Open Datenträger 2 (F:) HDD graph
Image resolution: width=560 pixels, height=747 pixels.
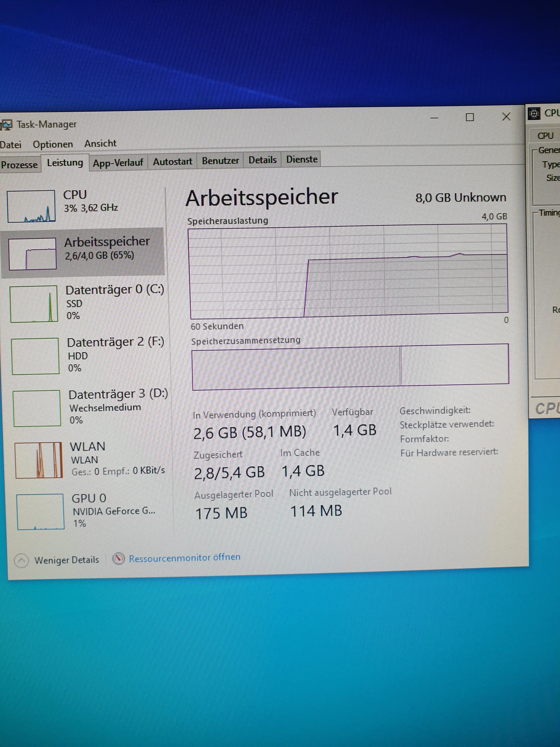35,356
